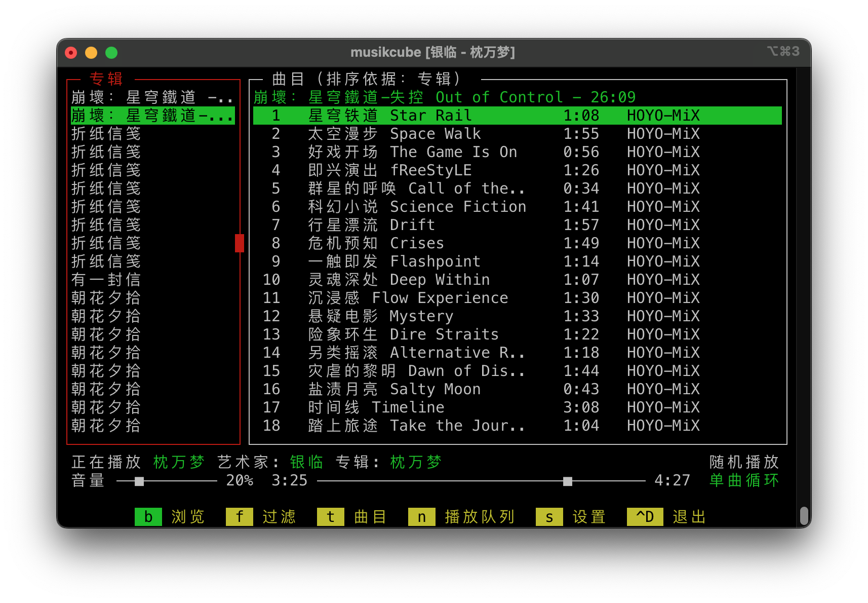Click the playback progress slider handle
Screen dimensions: 868x603
click(568, 481)
